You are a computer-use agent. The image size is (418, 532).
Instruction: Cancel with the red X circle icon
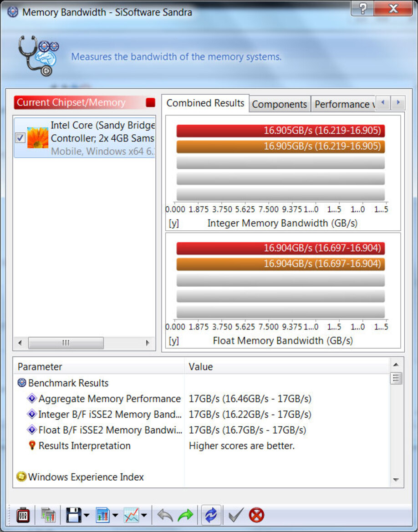[x=256, y=515]
